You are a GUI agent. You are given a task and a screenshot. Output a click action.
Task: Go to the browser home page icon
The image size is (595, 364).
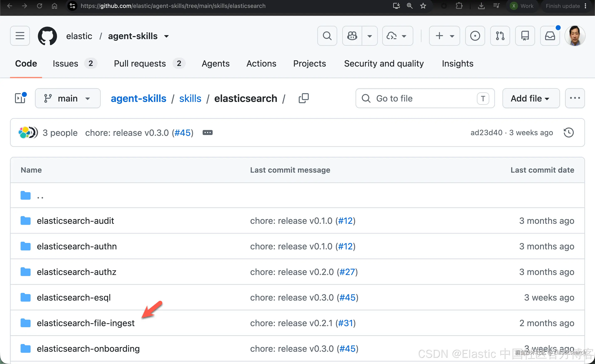click(x=54, y=6)
